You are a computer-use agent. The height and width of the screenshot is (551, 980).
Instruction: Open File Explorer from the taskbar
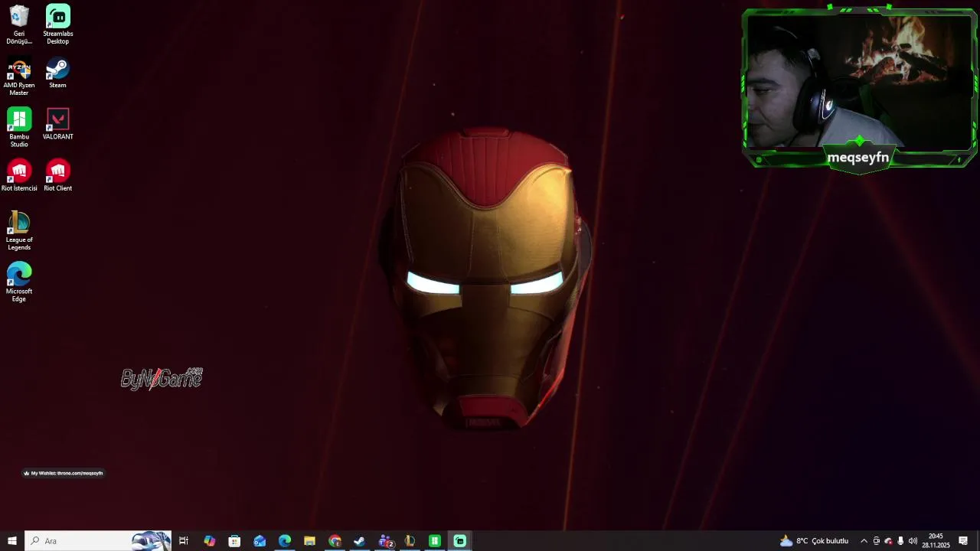309,541
